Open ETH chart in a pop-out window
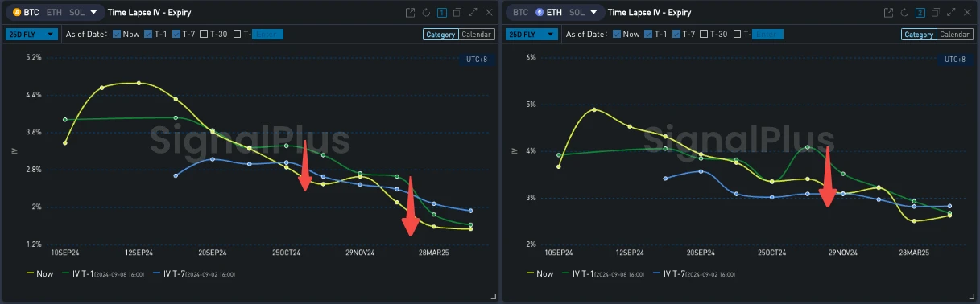Screen dimensions: 980x304 coord(888,13)
